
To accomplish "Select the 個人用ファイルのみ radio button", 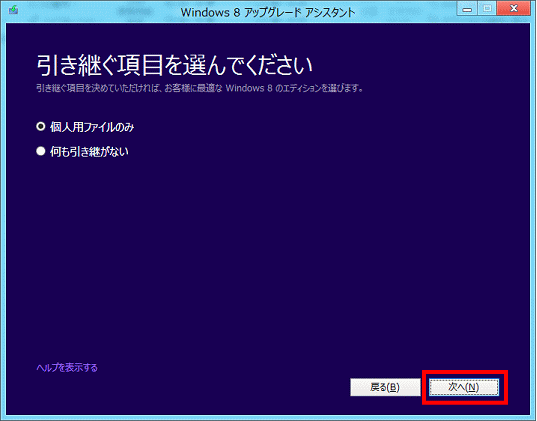I will pos(41,127).
